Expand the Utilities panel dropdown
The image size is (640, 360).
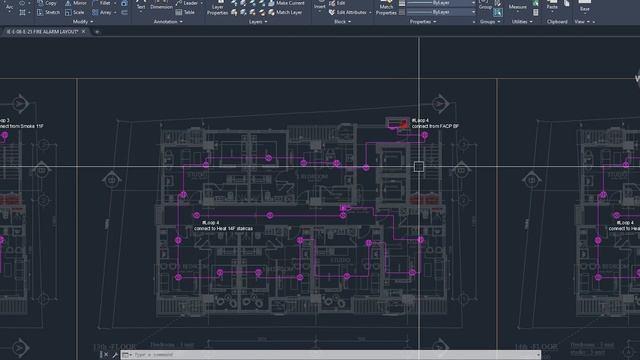522,22
